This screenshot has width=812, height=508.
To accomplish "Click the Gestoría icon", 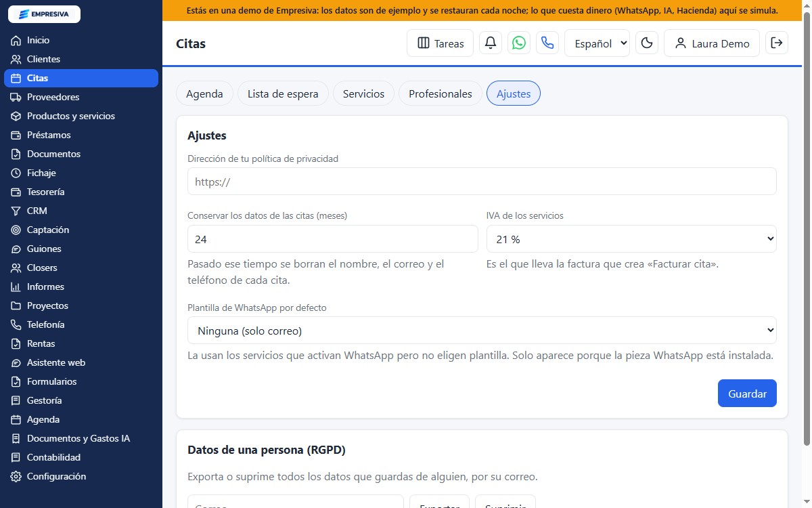I will 16,401.
